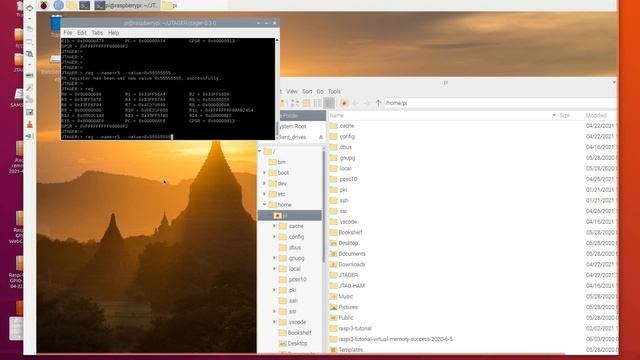640x360 pixels.
Task: Expand .vscode folder in tree pane
Action: (x=274, y=322)
